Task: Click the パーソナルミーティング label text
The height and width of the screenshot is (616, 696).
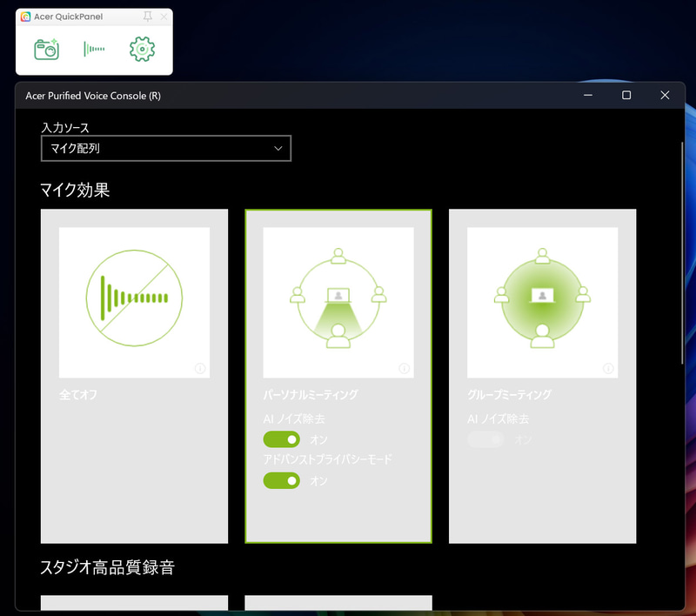Action: coord(311,394)
